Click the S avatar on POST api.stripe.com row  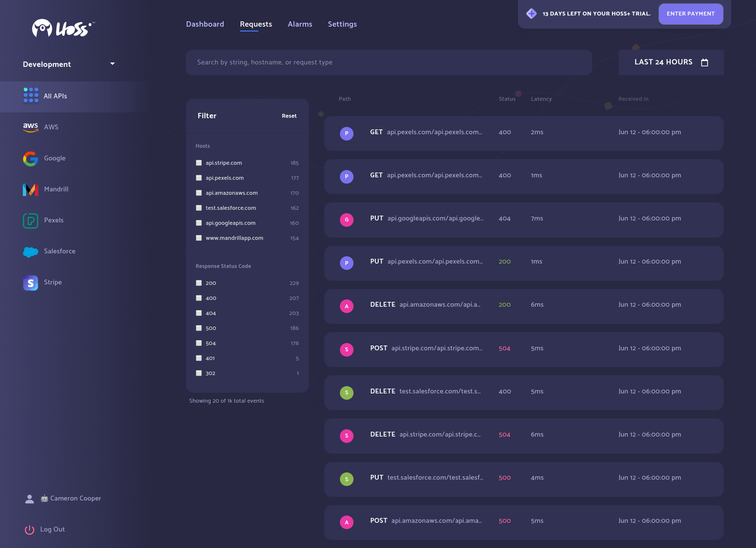[x=347, y=349]
